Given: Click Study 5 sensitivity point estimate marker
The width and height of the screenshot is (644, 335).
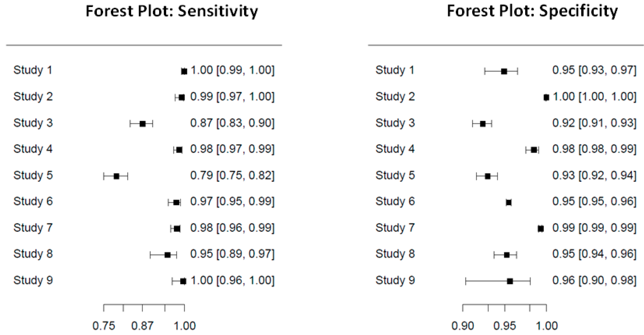Looking at the screenshot, I should [116, 176].
